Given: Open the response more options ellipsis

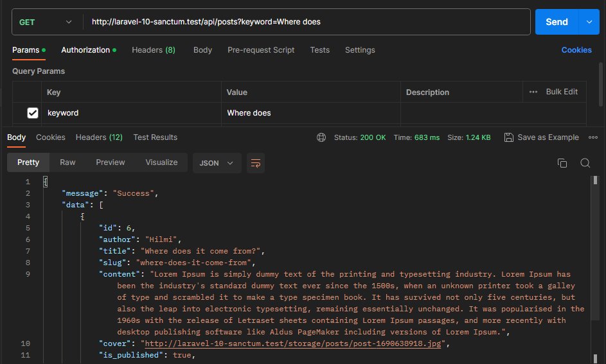Looking at the screenshot, I should pos(593,137).
